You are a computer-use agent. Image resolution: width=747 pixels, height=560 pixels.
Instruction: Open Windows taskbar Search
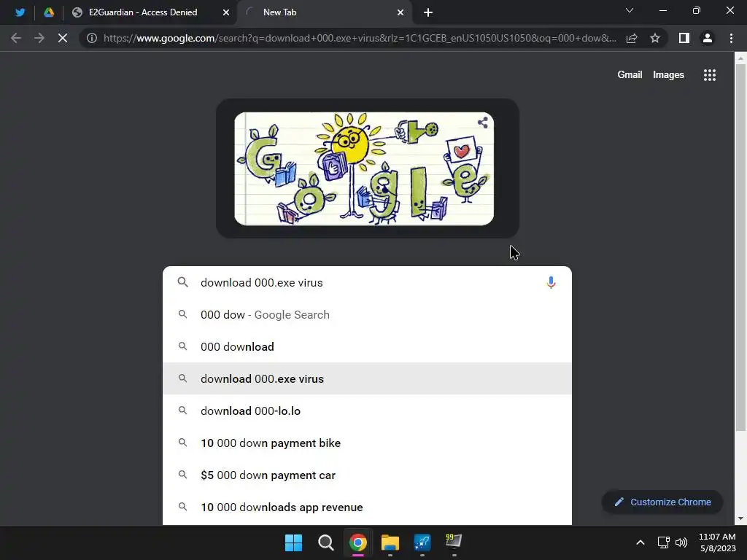326,542
